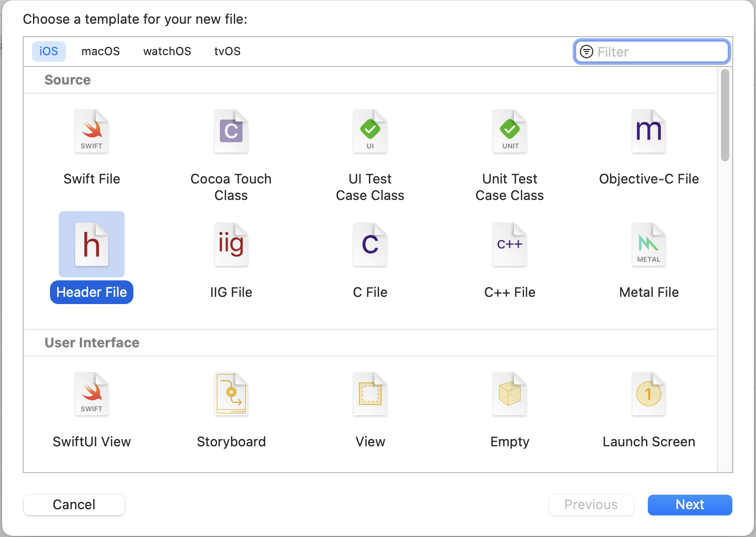Switch to the iOS tab
Viewport: 756px width, 537px height.
[x=49, y=52]
